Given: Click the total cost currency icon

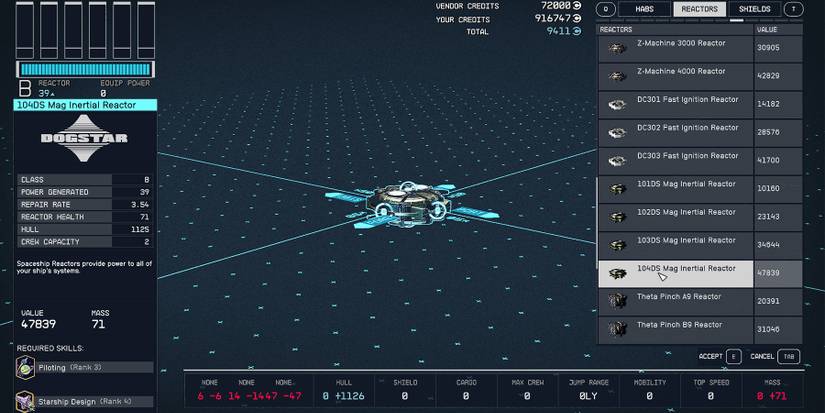Looking at the screenshot, I should pos(577,31).
